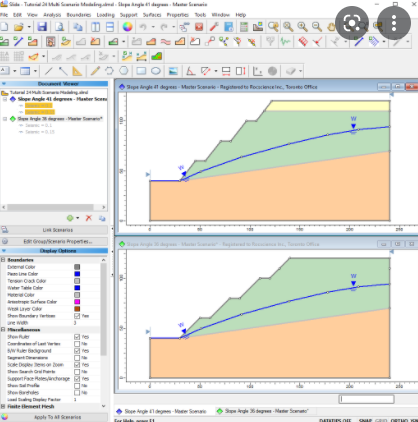Expand the Finite Element Mesh section
The width and height of the screenshot is (418, 422).
[3, 406]
